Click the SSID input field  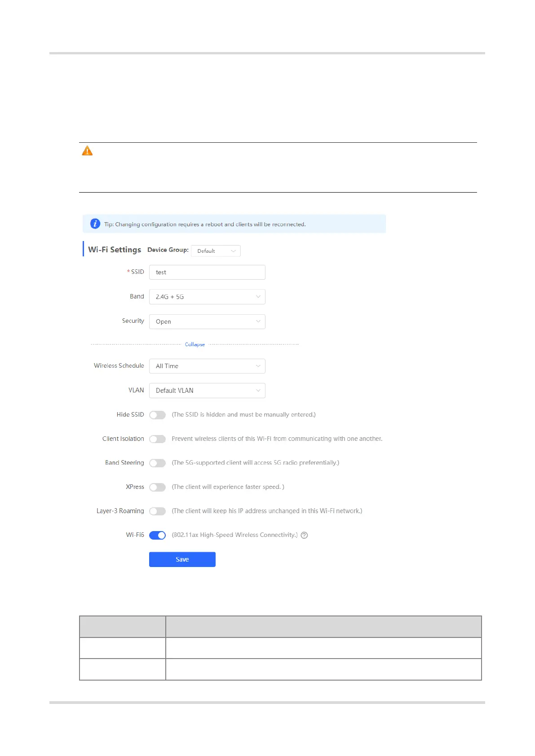pyautogui.click(x=207, y=272)
